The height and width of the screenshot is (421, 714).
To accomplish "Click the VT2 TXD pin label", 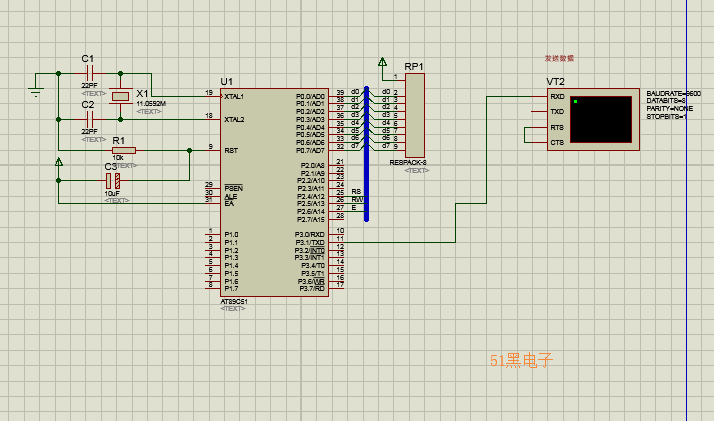I will click(x=557, y=112).
